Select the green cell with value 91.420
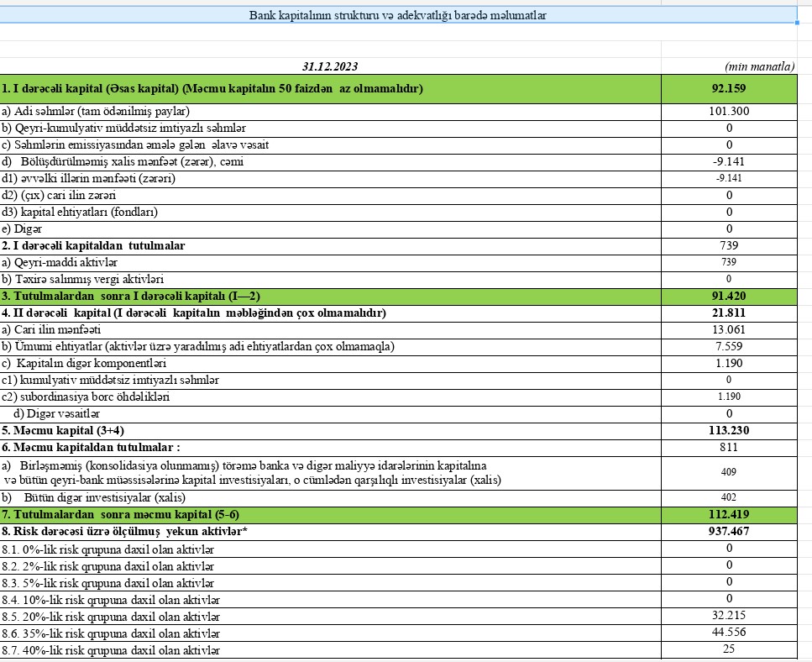The width and height of the screenshot is (812, 662). coord(729,296)
